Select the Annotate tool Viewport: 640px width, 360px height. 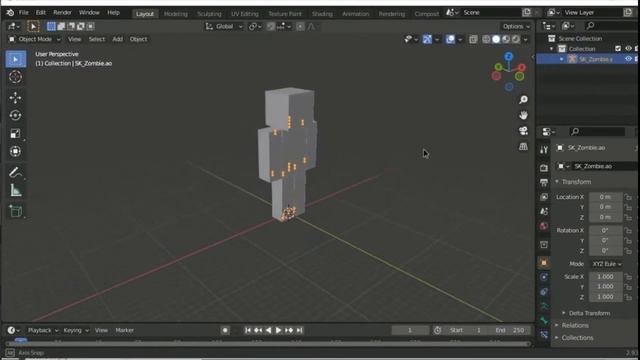coord(16,172)
